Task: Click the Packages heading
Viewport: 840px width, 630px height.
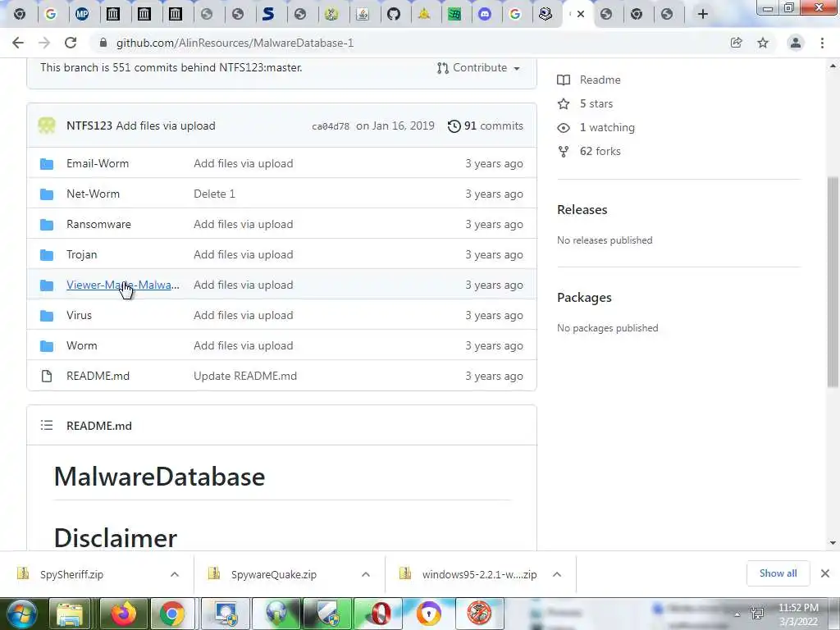Action: click(x=584, y=297)
